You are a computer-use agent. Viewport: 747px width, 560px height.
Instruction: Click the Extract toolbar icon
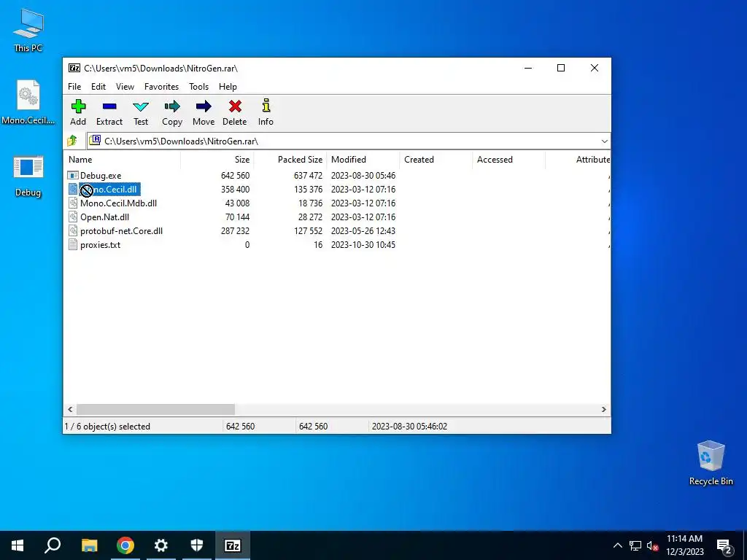click(109, 112)
